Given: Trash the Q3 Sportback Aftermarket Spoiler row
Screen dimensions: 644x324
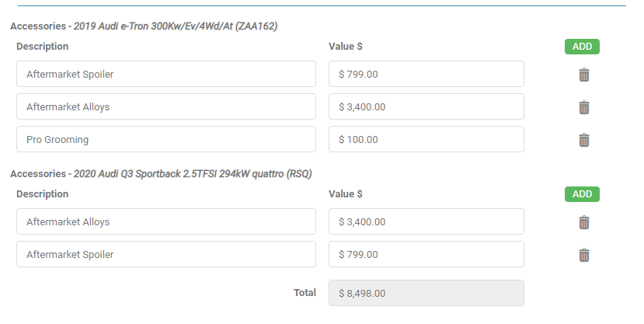Looking at the screenshot, I should 584,255.
